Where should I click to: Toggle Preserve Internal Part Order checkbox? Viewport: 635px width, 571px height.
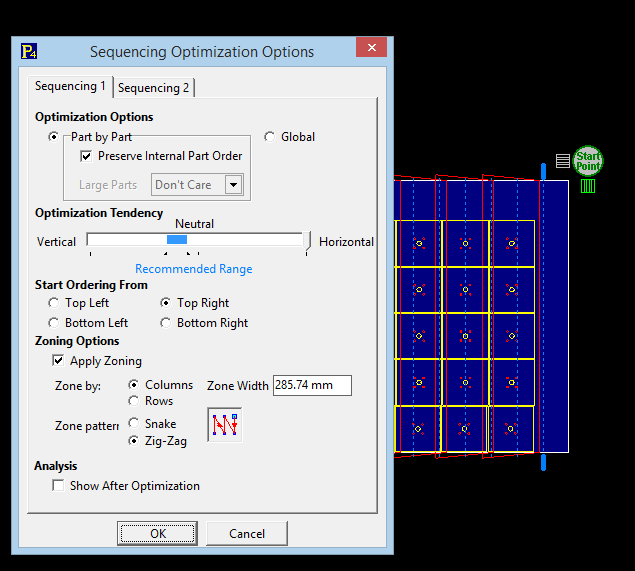coord(86,156)
